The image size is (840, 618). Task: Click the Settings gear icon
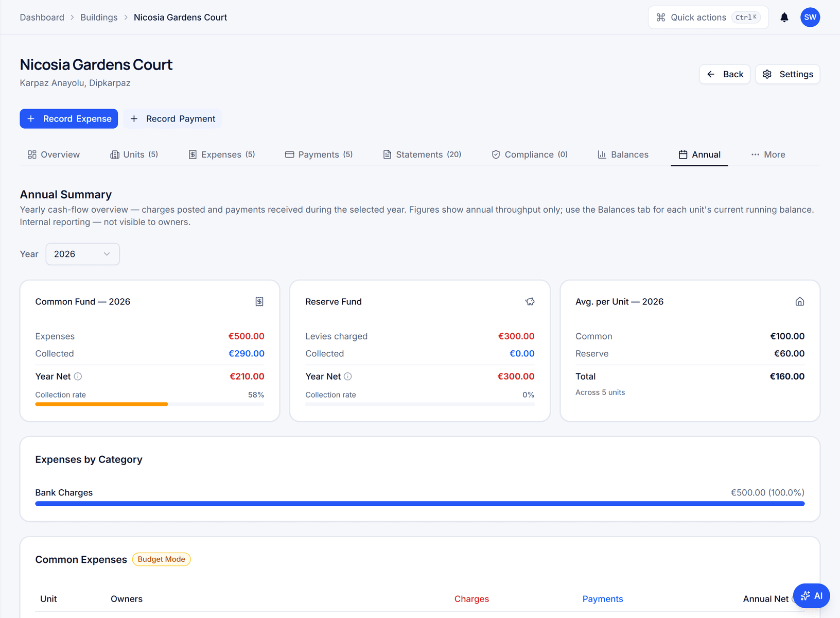tap(767, 74)
